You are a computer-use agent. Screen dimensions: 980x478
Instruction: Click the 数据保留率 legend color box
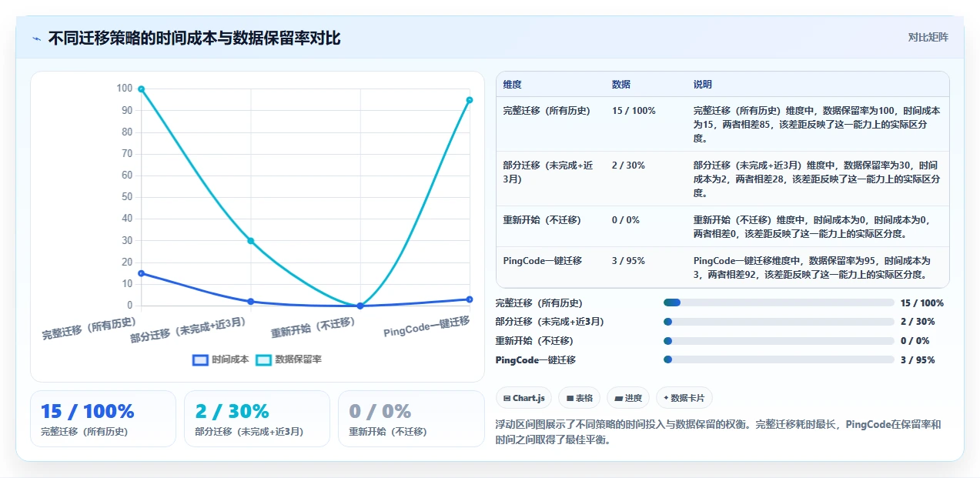click(264, 359)
